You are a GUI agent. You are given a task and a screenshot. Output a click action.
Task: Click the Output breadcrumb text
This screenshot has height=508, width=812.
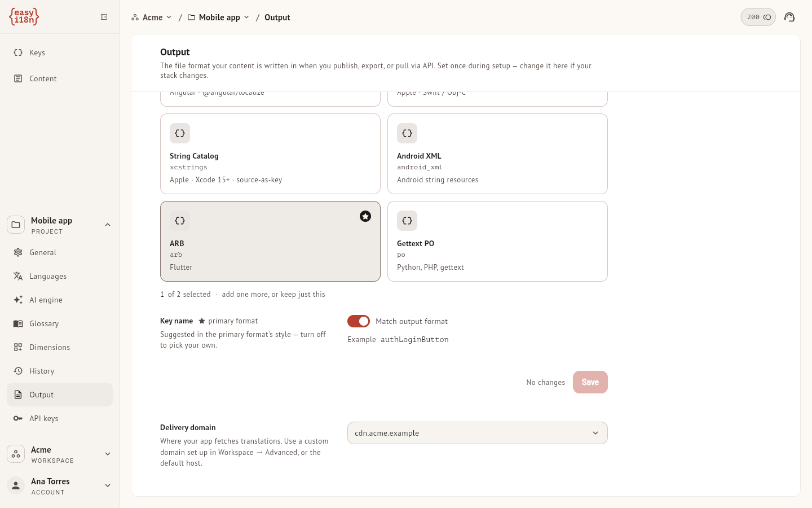click(277, 17)
